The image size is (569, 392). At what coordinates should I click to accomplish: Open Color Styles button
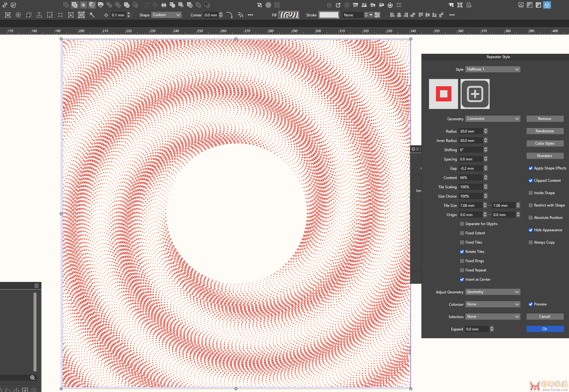coord(545,143)
